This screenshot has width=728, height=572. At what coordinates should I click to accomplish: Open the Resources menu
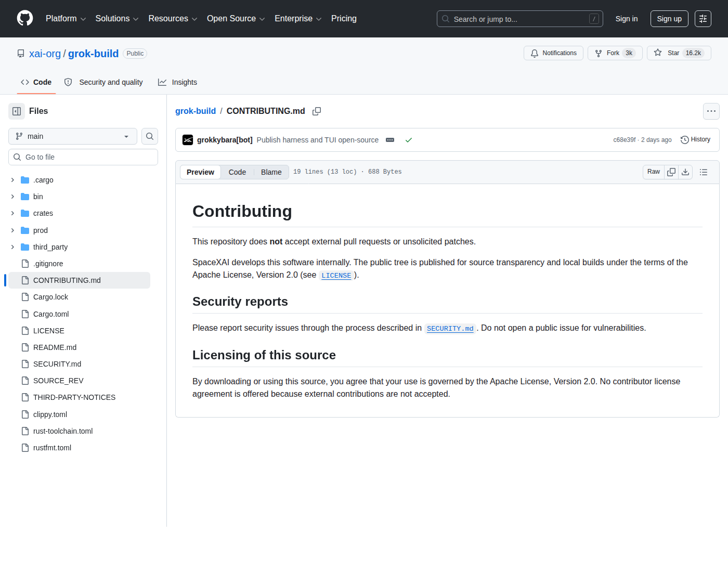[173, 19]
